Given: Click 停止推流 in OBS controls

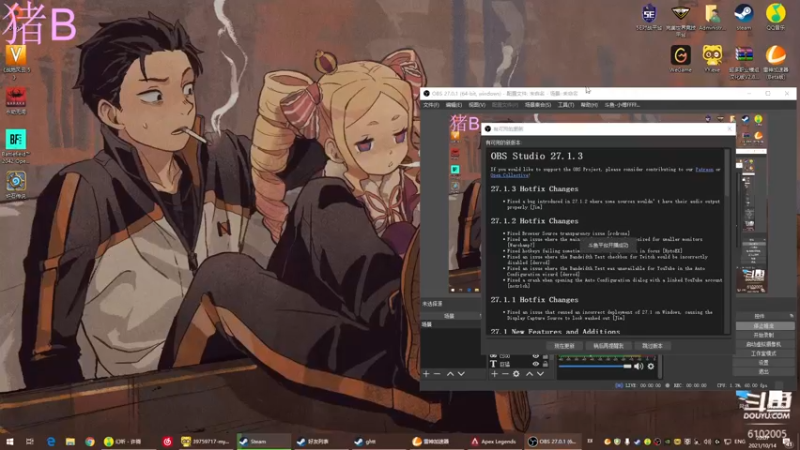Looking at the screenshot, I should click(764, 326).
